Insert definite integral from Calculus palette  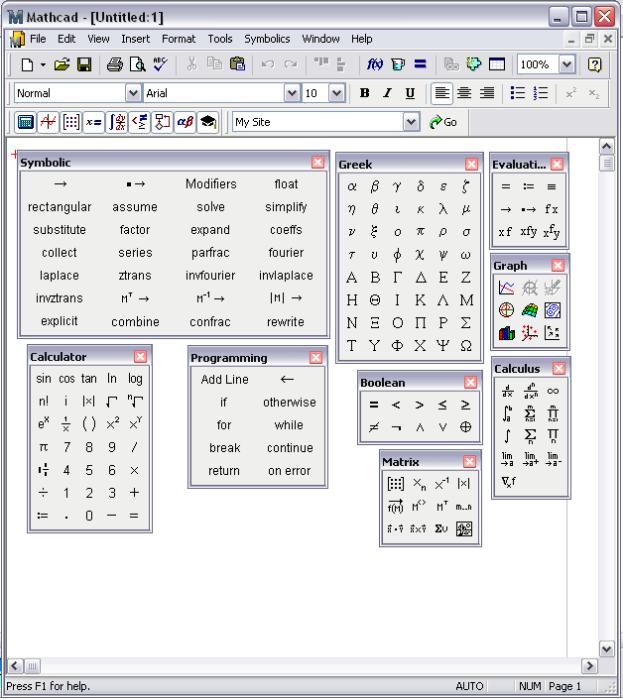point(507,413)
